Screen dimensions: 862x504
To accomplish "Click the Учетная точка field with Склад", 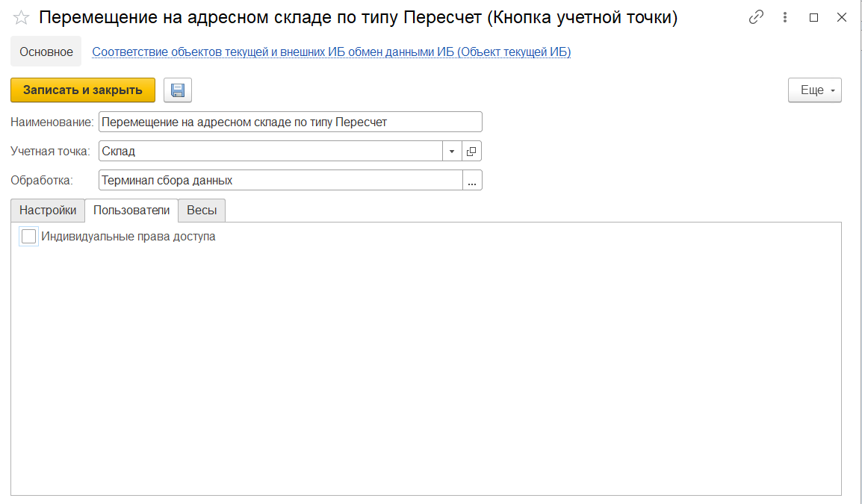I will (x=269, y=151).
